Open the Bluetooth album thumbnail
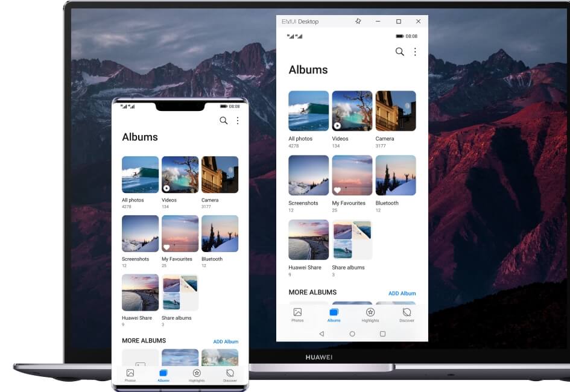Viewport: 570px width, 392px height. point(396,175)
